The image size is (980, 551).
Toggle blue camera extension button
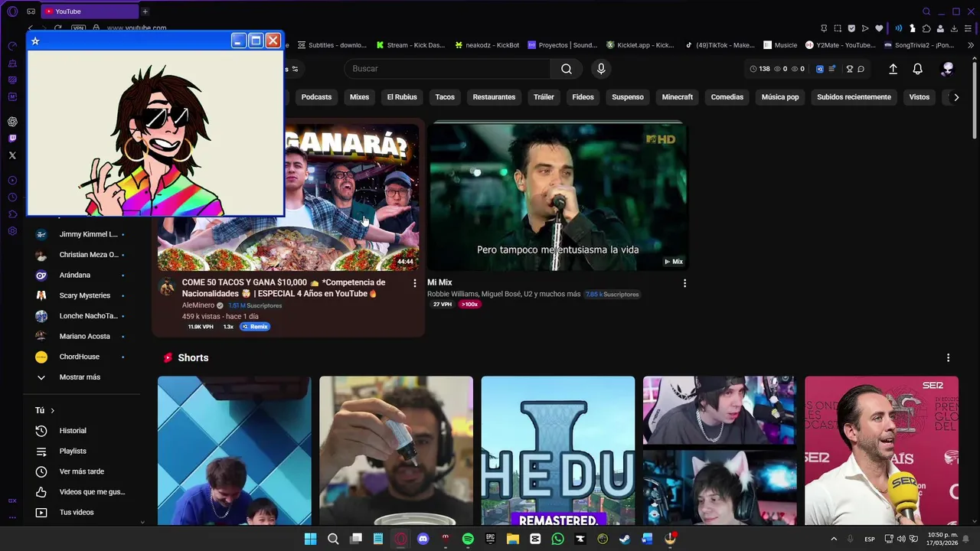click(x=819, y=69)
